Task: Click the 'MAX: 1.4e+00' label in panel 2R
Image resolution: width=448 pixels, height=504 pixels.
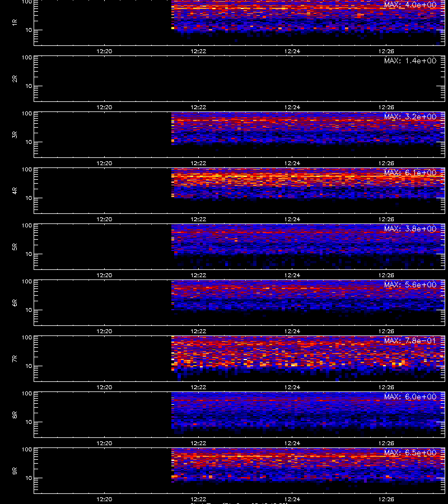Action: pyautogui.click(x=410, y=60)
